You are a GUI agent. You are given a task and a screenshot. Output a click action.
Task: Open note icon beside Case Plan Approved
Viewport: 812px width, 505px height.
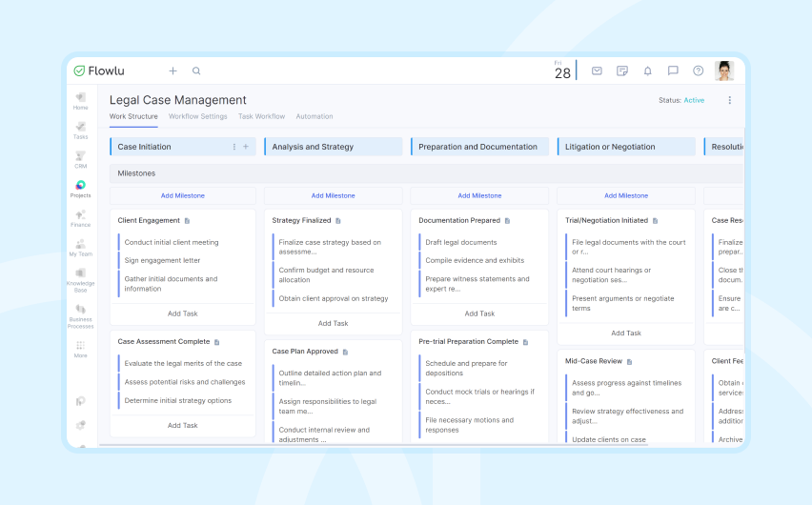345,352
